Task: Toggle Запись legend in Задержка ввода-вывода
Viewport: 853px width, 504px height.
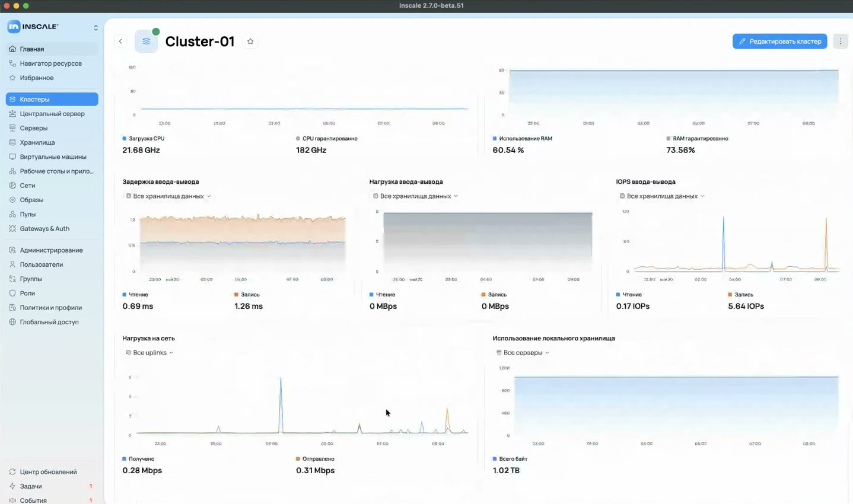Action: [247, 295]
